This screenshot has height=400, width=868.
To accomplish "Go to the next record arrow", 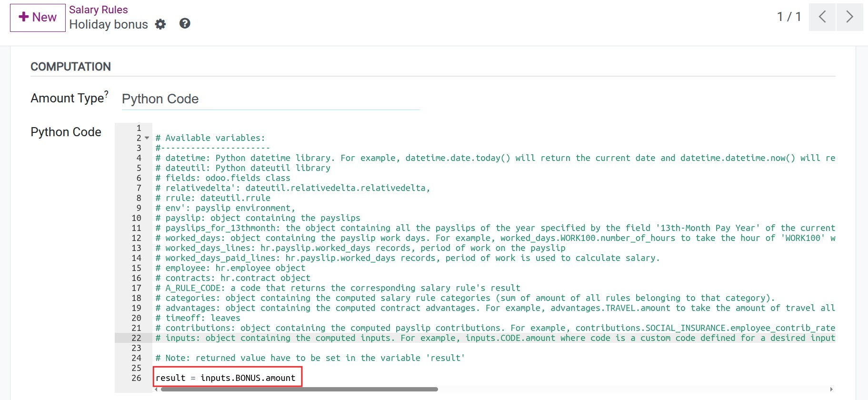I will click(850, 17).
